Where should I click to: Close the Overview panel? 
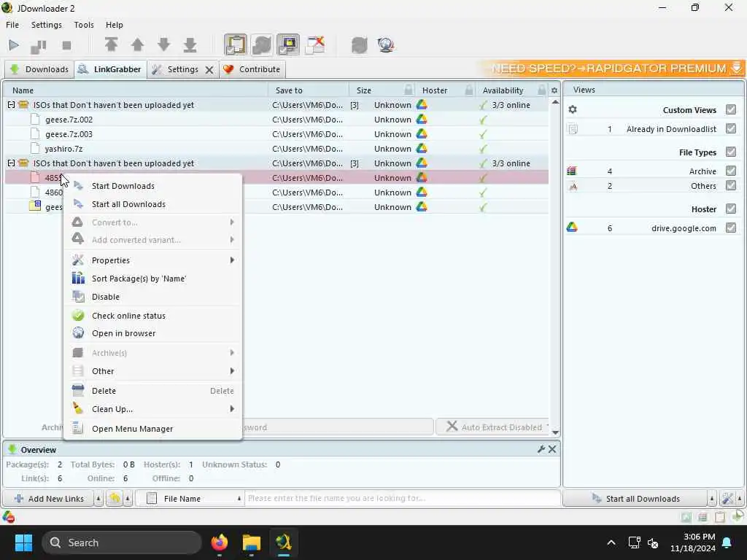point(552,449)
